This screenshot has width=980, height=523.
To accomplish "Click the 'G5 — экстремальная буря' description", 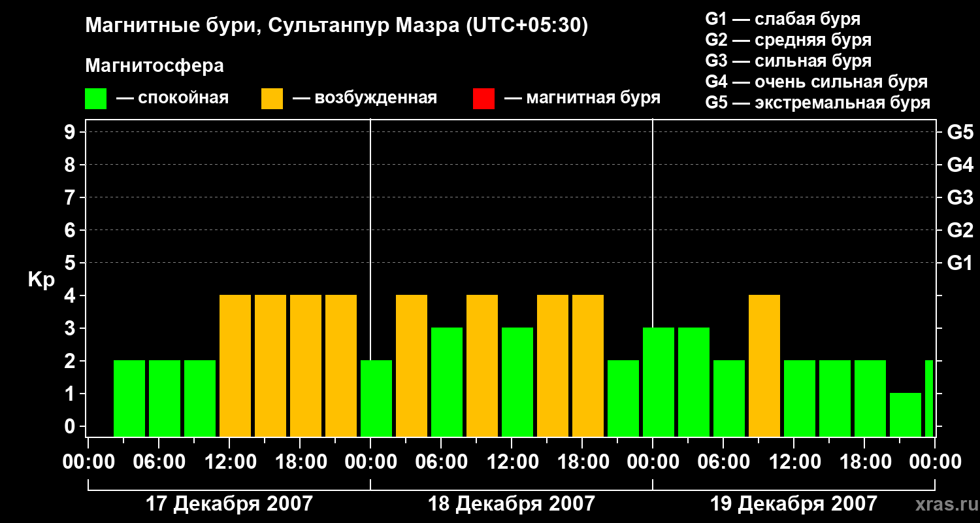I will pos(818,103).
